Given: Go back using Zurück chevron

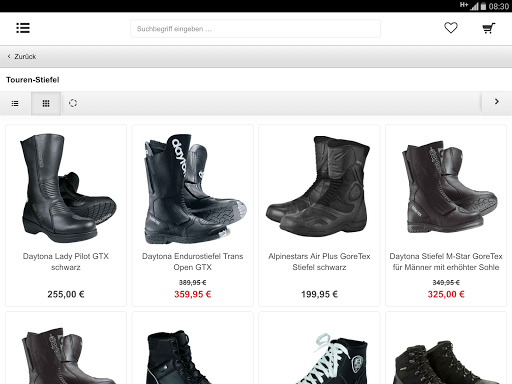Looking at the screenshot, I should tap(22, 56).
